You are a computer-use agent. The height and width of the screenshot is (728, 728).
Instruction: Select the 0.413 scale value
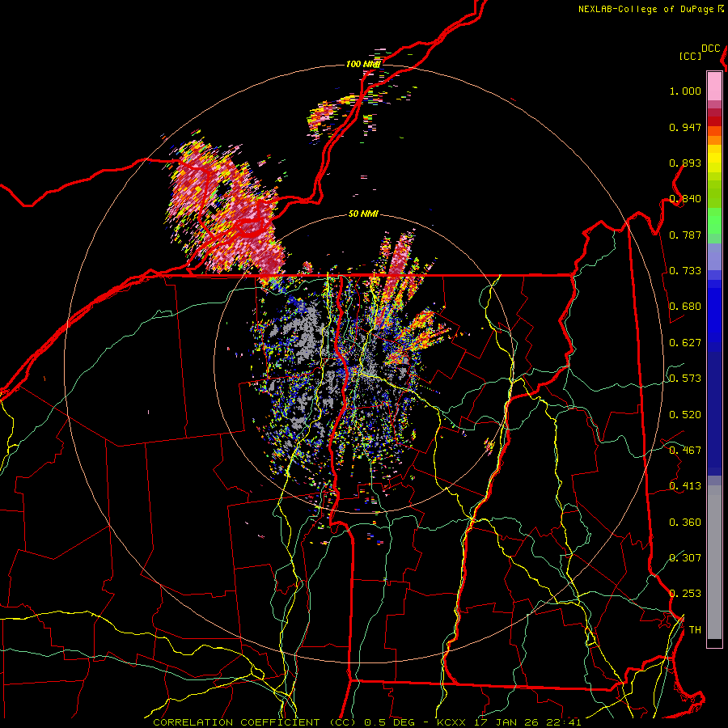(685, 486)
